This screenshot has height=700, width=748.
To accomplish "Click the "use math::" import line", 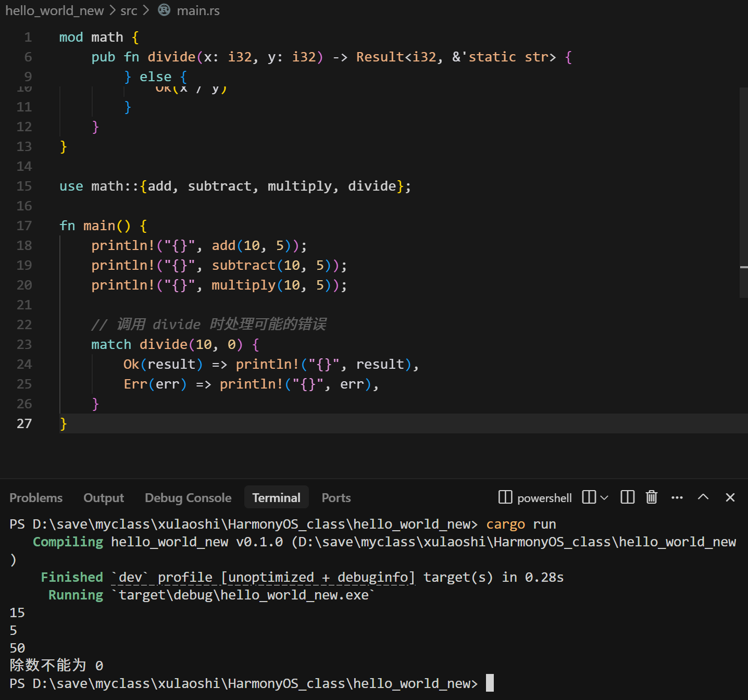I will coord(235,186).
